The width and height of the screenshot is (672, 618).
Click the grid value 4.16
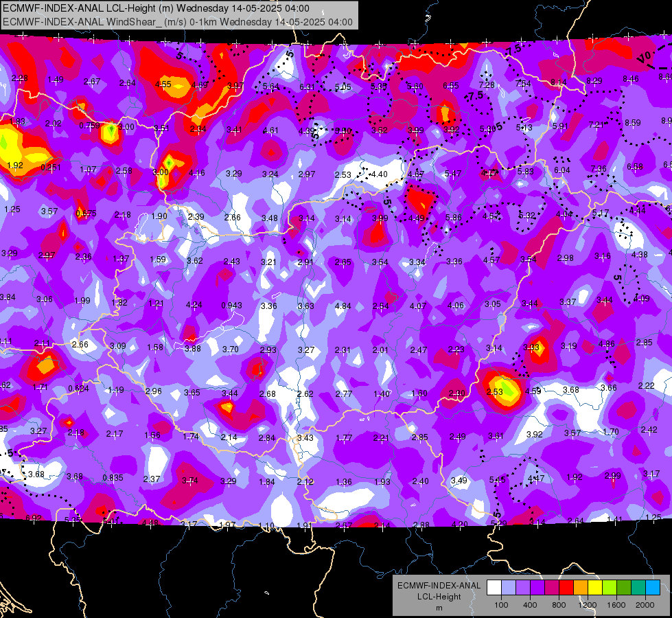pyautogui.click(x=197, y=173)
